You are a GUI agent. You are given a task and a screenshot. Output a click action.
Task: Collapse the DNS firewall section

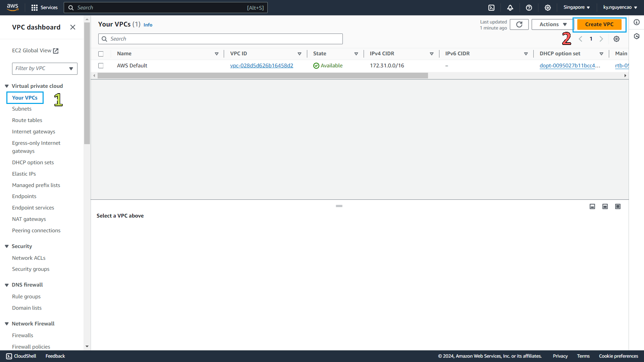pyautogui.click(x=7, y=285)
